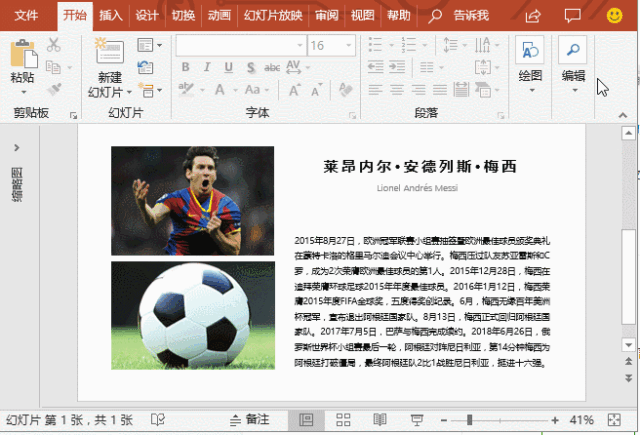
Task: Open the 文件 menu tab
Action: (26, 16)
